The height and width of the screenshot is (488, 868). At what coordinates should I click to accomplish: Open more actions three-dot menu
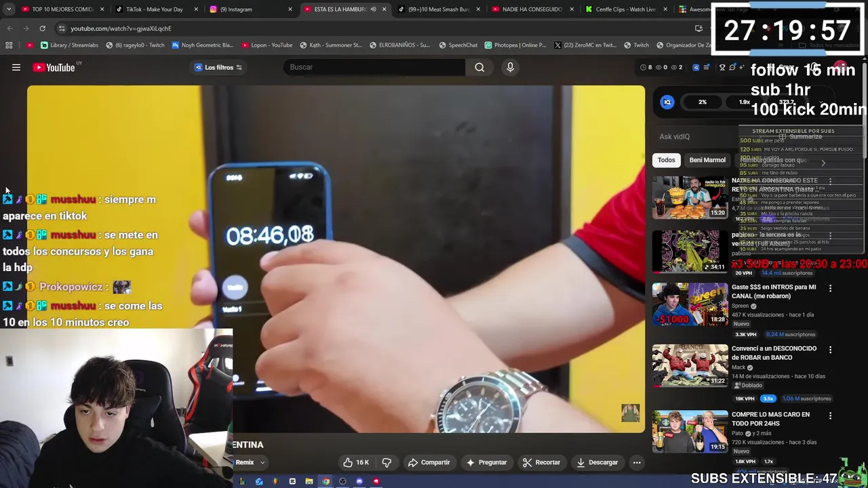point(637,462)
